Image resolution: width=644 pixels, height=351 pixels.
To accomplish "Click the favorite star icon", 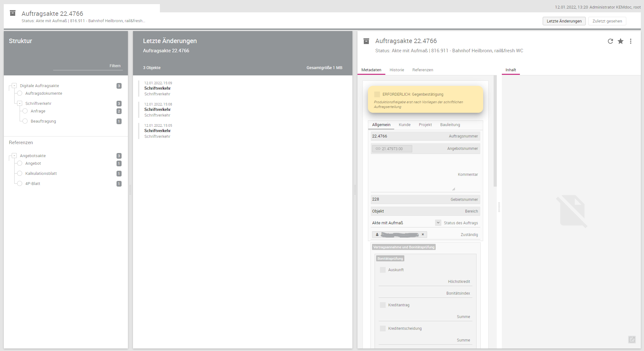I will tap(621, 41).
